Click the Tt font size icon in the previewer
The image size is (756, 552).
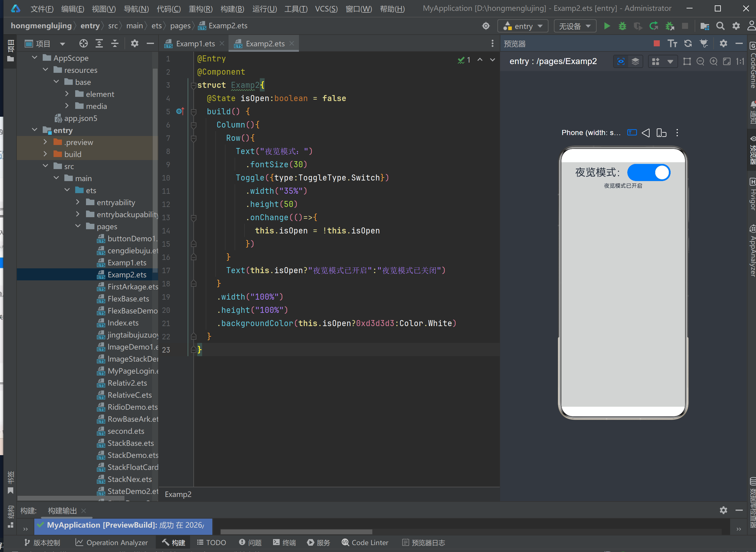click(672, 43)
